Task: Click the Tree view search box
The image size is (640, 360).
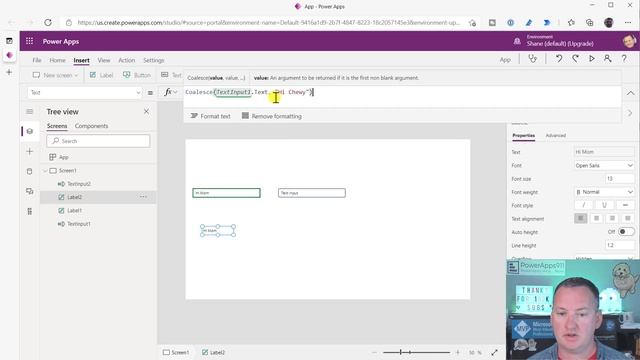Action: 98,141
